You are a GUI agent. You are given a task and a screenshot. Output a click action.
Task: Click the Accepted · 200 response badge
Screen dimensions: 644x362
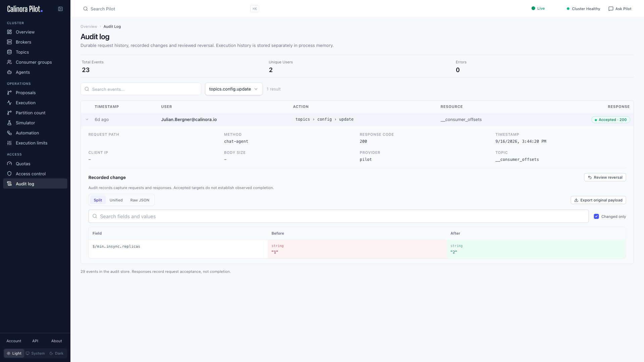pos(611,120)
